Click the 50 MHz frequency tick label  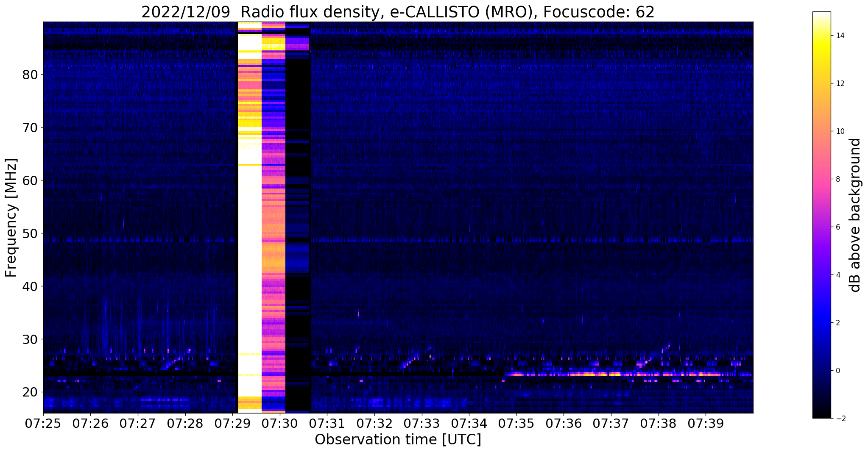(30, 233)
